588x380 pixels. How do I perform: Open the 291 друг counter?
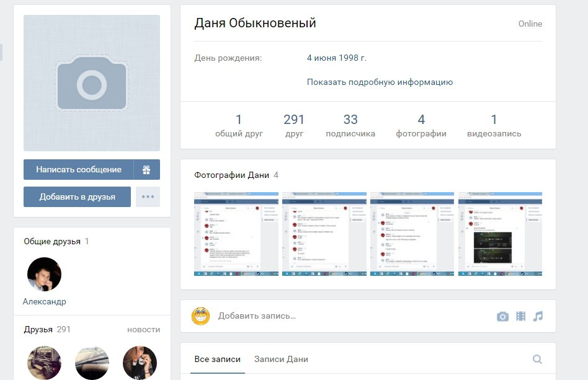tap(294, 125)
